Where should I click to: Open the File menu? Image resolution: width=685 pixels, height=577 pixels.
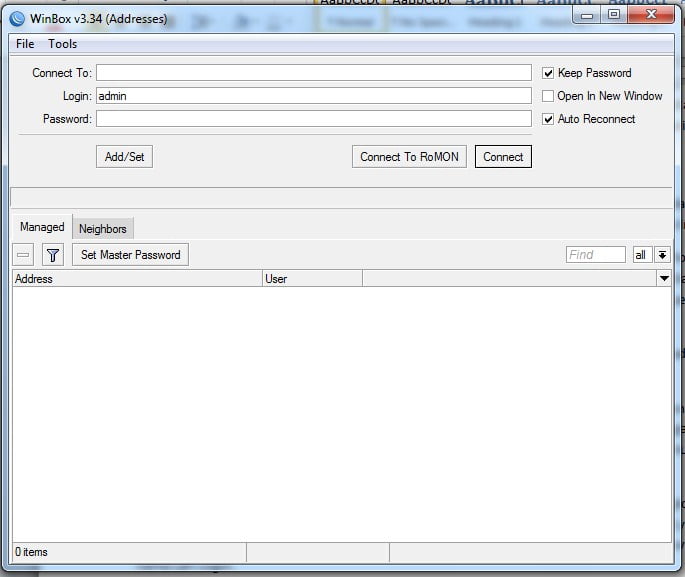click(25, 44)
